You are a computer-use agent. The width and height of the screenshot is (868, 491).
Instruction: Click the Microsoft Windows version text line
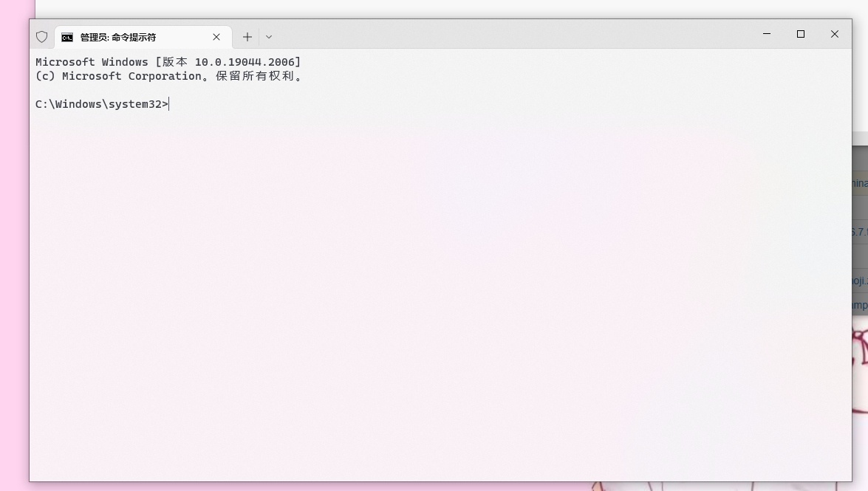168,62
